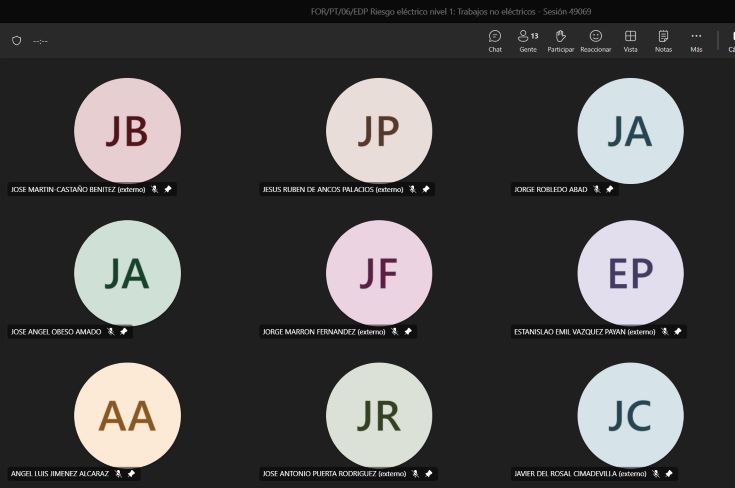The height and width of the screenshot is (488, 735).
Task: Select JA avatar of Jose Angel Obeso Amado
Action: [128, 273]
